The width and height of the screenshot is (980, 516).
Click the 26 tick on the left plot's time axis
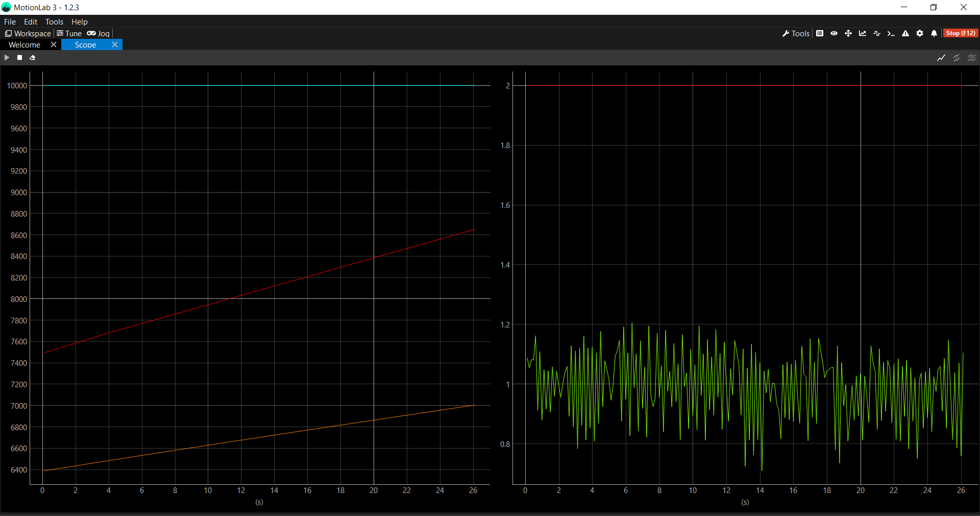[473, 490]
